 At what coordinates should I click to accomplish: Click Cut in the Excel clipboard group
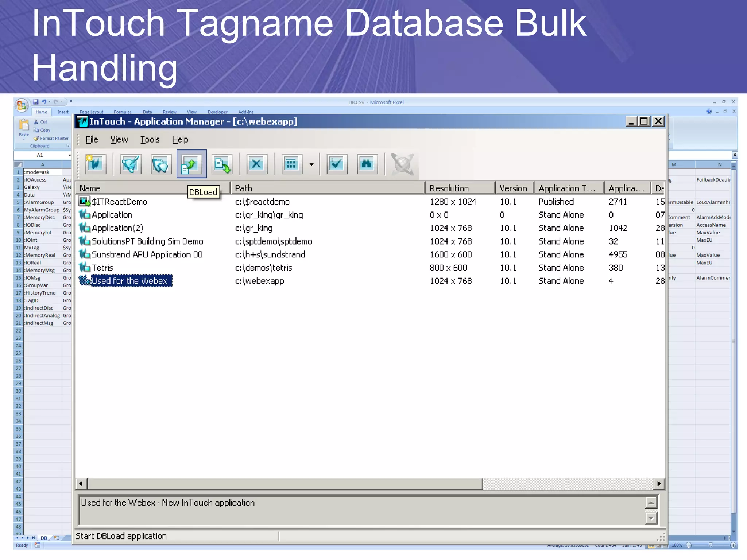(40, 122)
